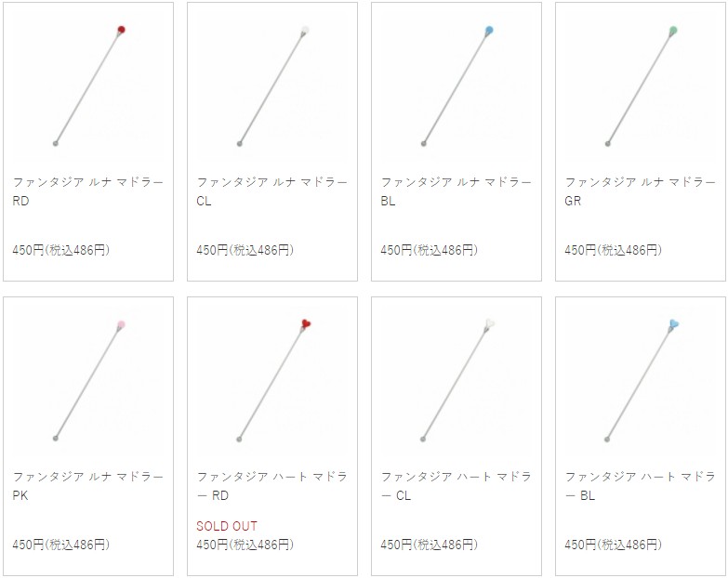Open the clear Heart muddler product image
This screenshot has height=578, width=728.
(456, 381)
